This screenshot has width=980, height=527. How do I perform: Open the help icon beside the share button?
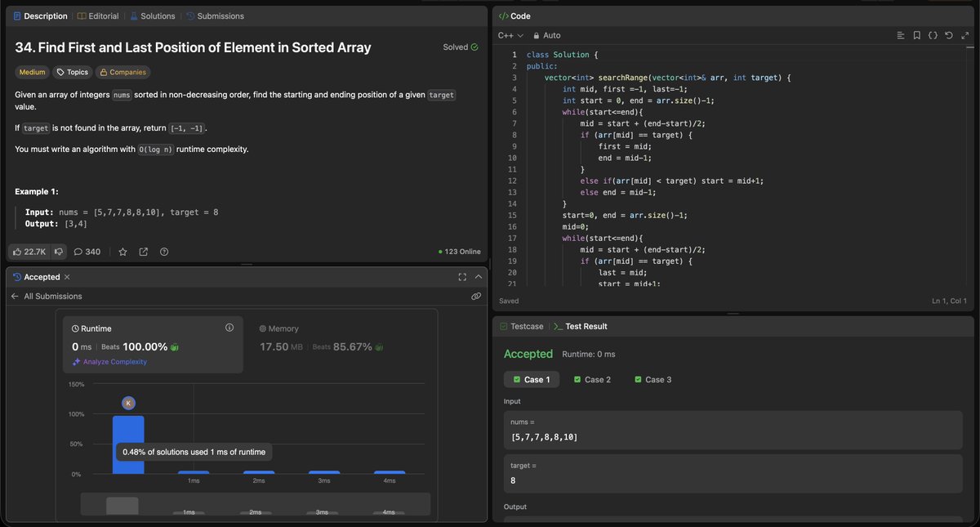[164, 252]
